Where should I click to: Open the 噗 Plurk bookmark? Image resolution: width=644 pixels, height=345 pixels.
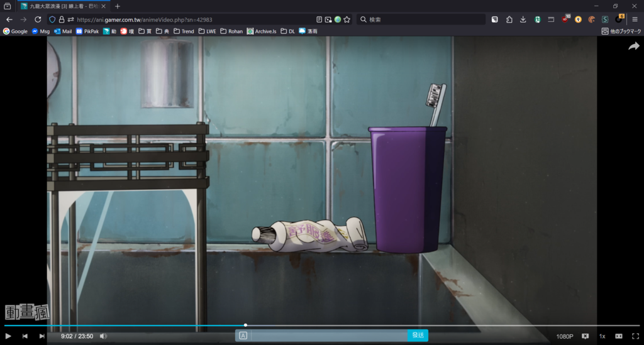[127, 31]
